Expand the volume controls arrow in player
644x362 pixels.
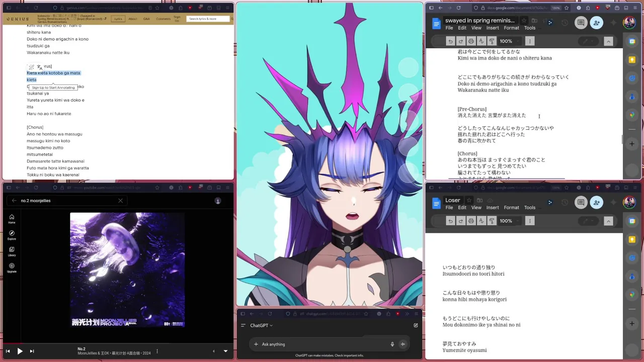pos(213,351)
